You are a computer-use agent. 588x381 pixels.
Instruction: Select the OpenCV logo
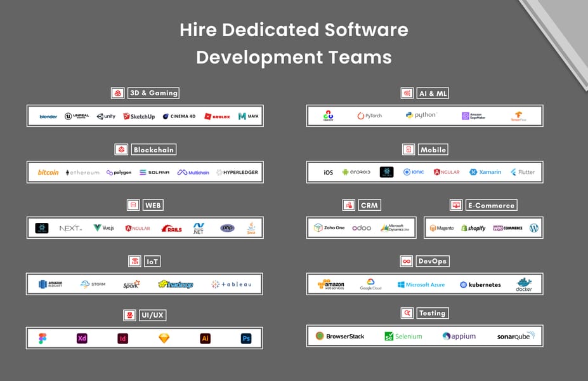click(328, 116)
